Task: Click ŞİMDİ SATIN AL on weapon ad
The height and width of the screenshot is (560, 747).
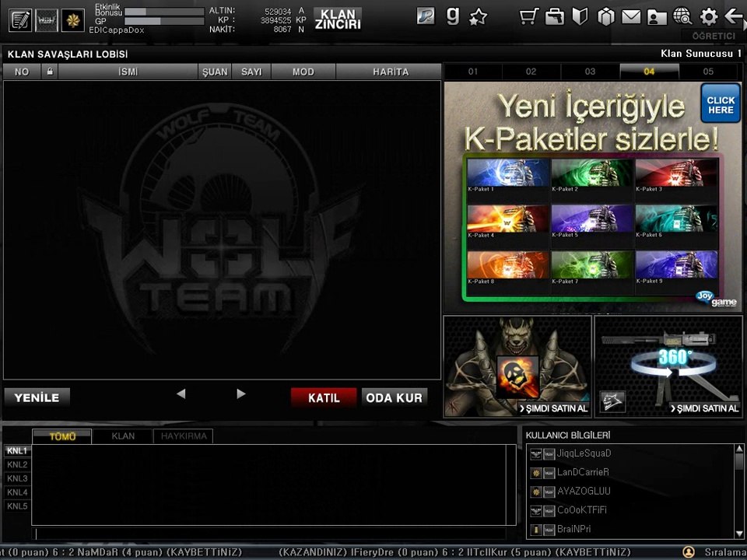Action: (x=705, y=408)
